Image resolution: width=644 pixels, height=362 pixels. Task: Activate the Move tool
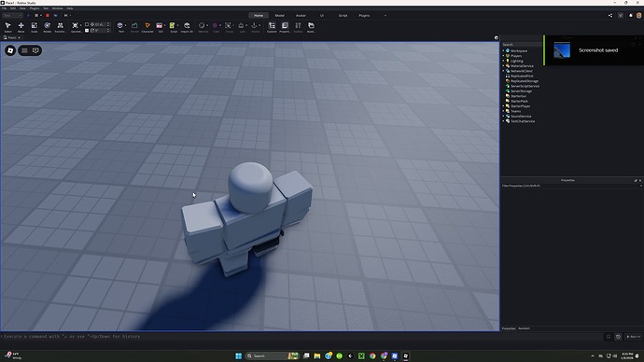pos(21,27)
